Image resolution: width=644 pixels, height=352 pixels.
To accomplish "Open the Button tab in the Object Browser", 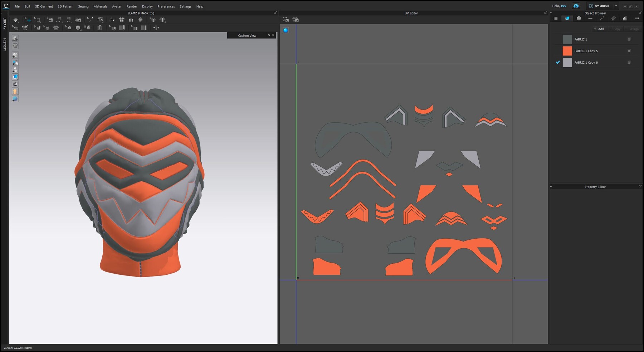I will click(x=579, y=18).
